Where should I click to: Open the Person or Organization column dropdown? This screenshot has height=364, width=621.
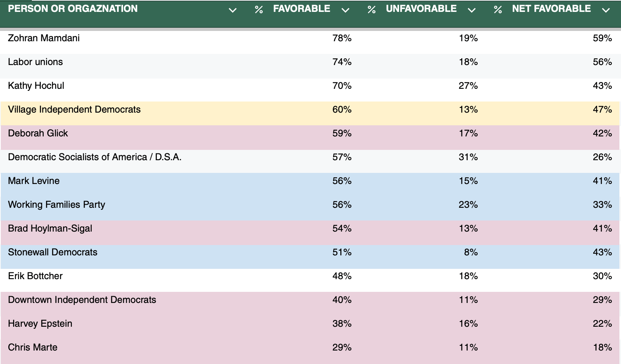pos(233,10)
